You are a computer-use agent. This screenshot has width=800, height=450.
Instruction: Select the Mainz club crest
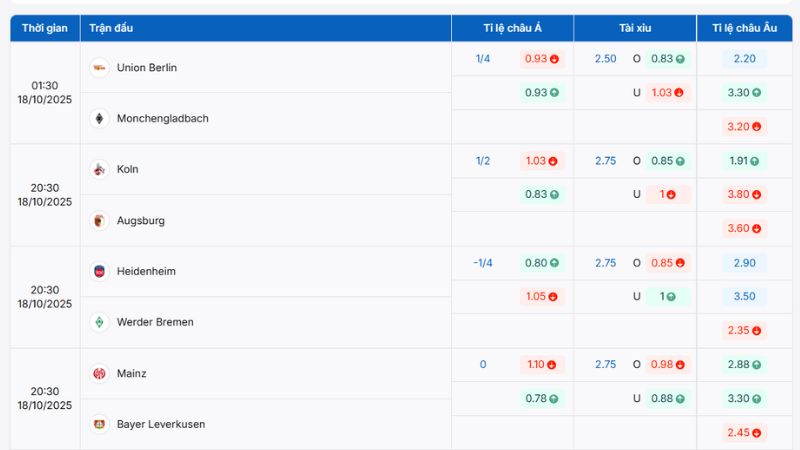point(99,374)
